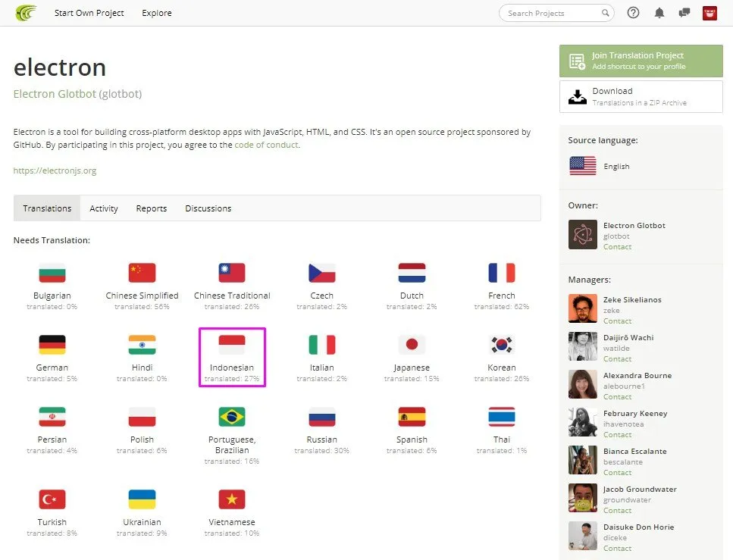Open Electron Glotbot owner avatar
733x560 pixels.
(582, 234)
